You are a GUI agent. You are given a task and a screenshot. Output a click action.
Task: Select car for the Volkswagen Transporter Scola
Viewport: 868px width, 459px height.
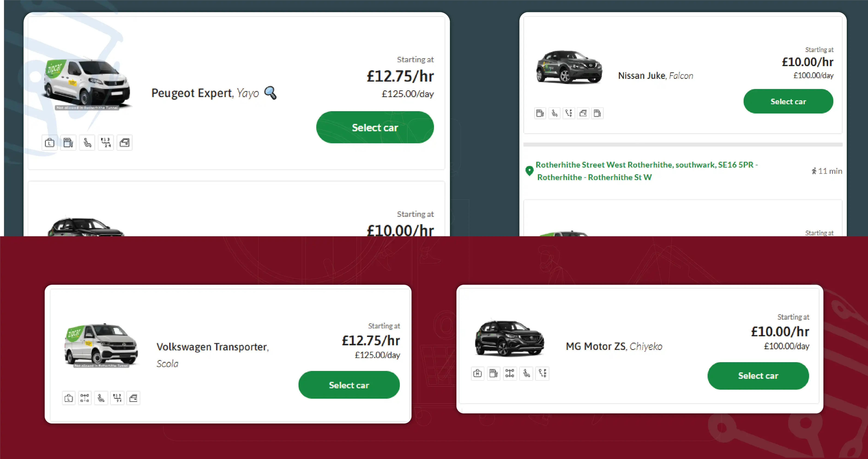349,385
